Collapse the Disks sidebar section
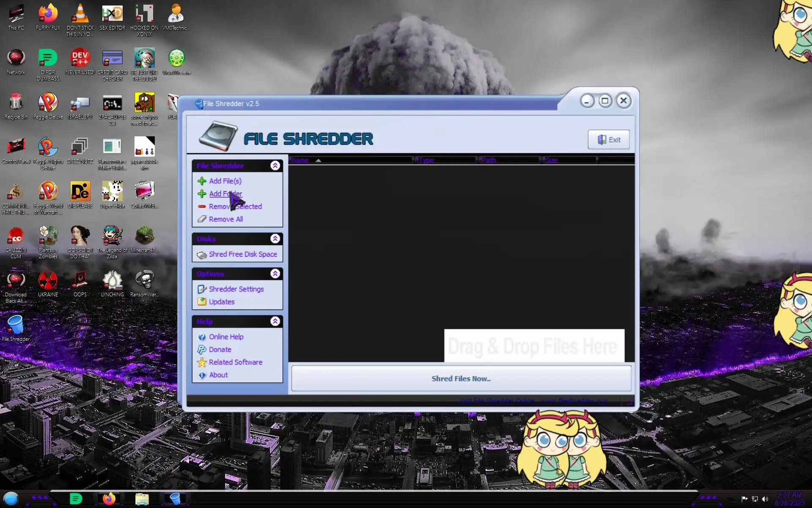The height and width of the screenshot is (508, 812). pos(275,239)
